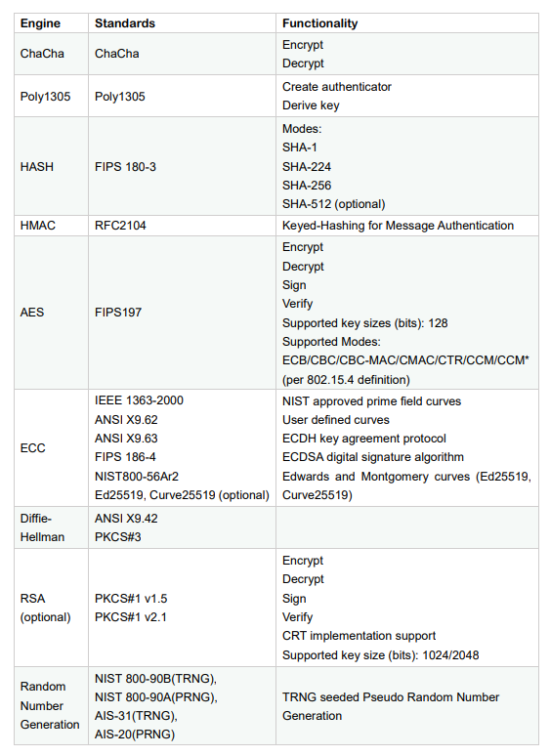Click the NIST800-56Ar2 standard text
Screen dimensions: 550x756
click(137, 477)
